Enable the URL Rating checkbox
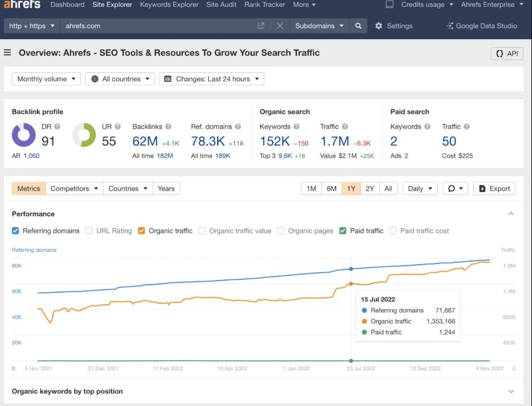This screenshot has height=406, width=532. click(x=89, y=231)
